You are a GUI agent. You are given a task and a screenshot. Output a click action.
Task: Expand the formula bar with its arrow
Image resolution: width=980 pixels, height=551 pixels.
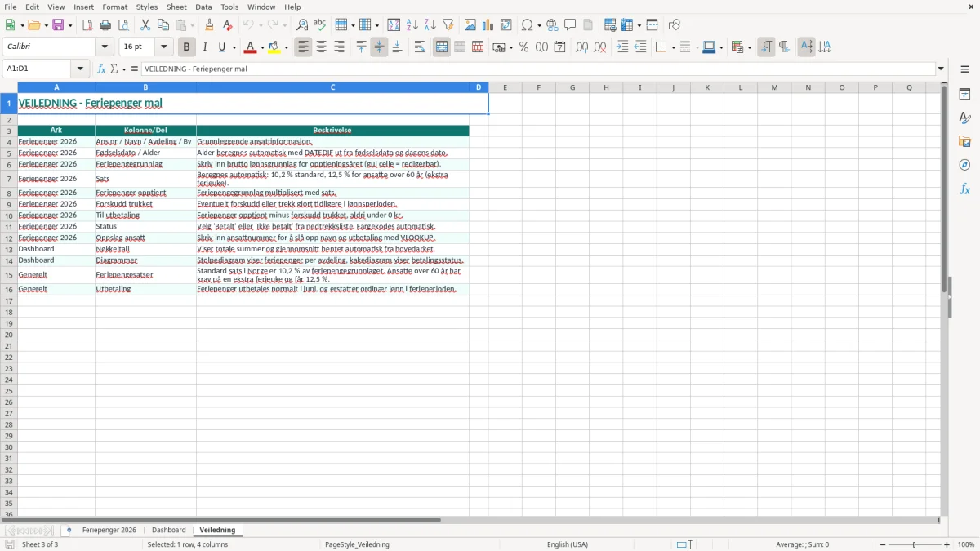point(941,69)
